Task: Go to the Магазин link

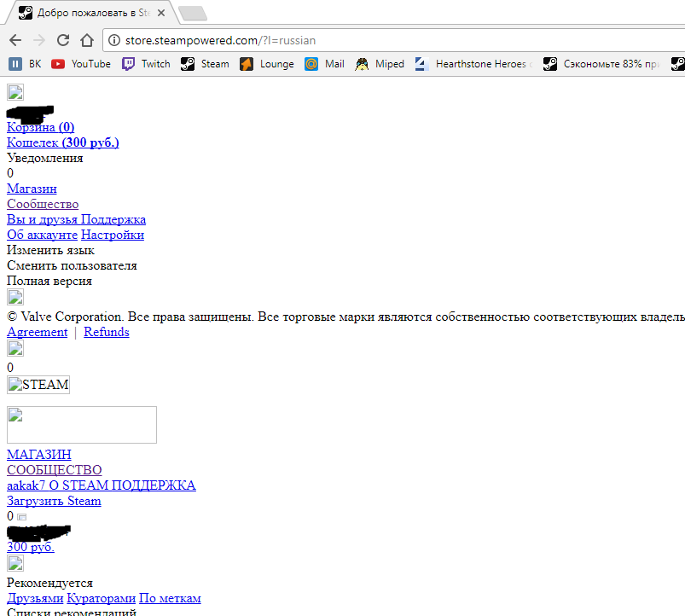Action: tap(32, 189)
